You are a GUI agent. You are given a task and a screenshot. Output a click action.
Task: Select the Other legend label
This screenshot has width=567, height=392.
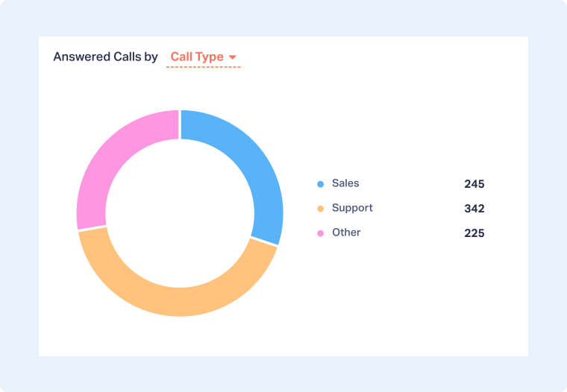tap(346, 233)
